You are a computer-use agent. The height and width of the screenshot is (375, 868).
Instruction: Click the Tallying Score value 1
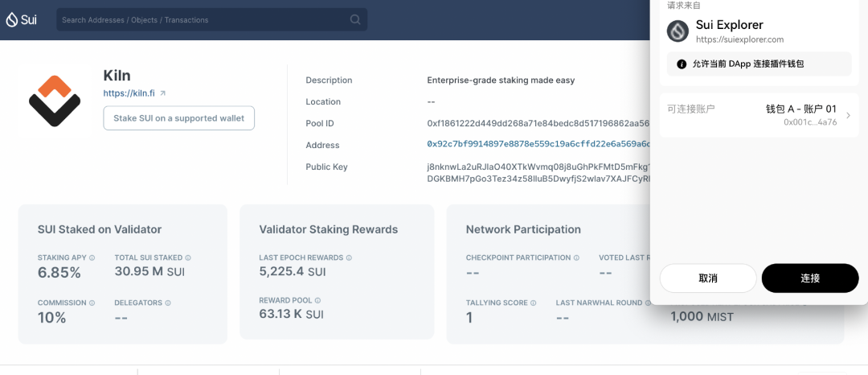(469, 318)
